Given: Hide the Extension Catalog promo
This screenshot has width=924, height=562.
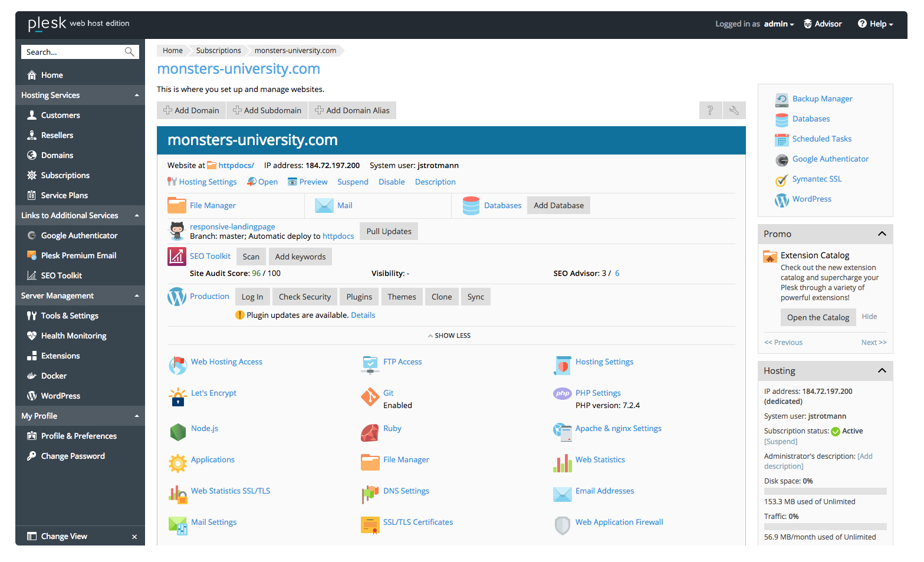Looking at the screenshot, I should pos(869,317).
